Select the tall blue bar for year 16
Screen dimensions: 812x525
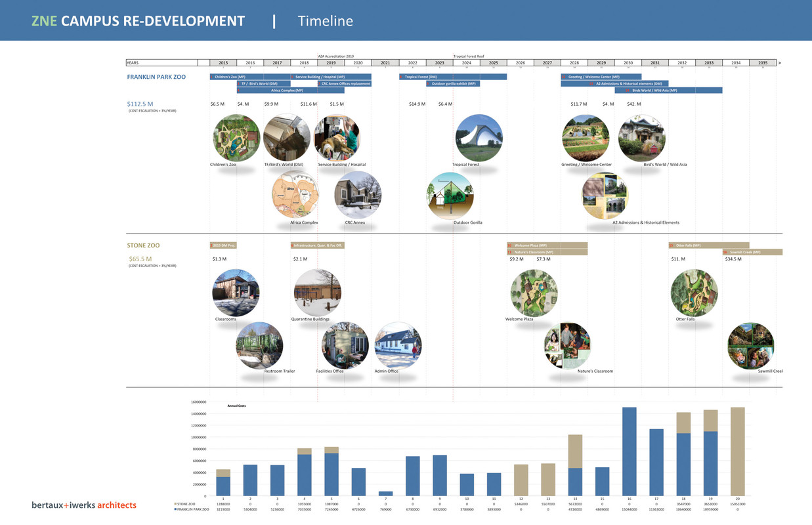[x=629, y=451]
